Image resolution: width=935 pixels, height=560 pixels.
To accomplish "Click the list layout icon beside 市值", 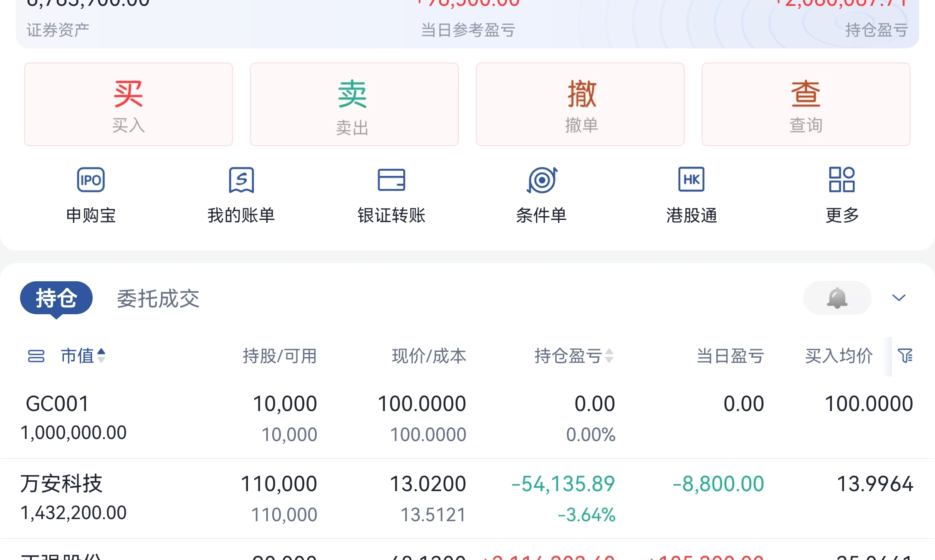I will click(x=36, y=356).
